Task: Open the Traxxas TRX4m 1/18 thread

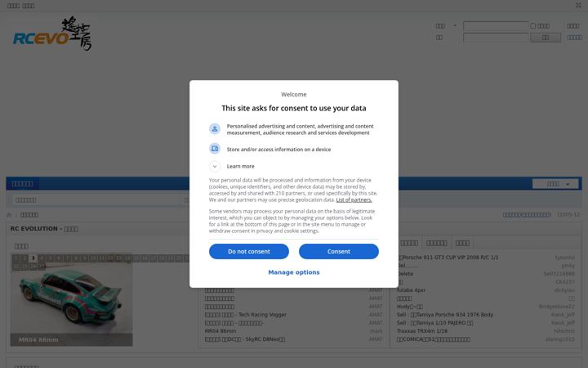Action: (422, 331)
